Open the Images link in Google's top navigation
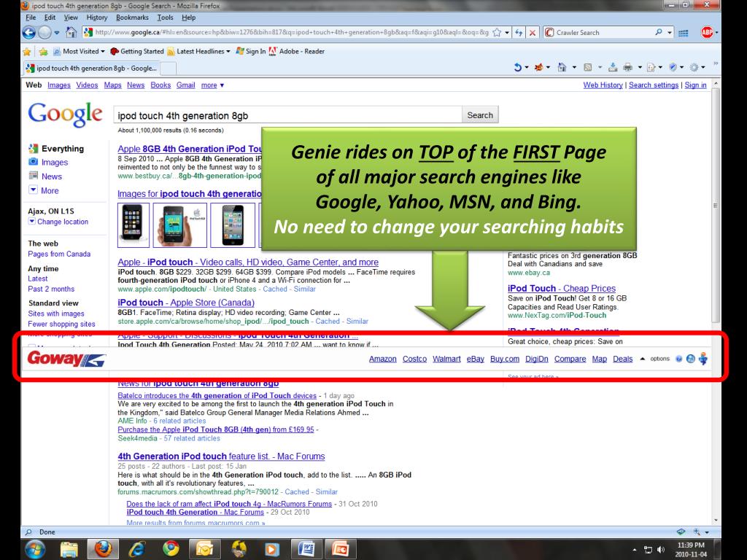 (x=59, y=85)
